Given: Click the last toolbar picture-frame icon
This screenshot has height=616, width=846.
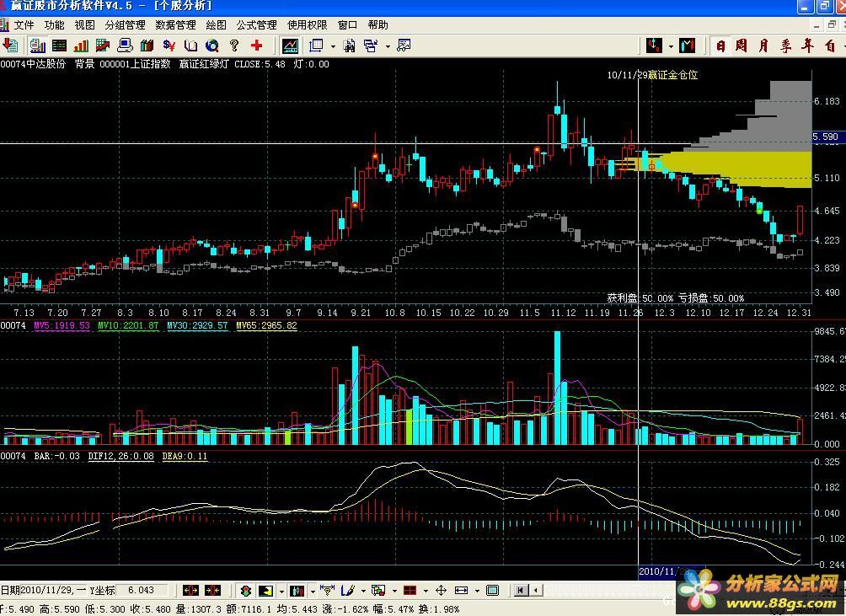Looking at the screenshot, I should tap(404, 46).
